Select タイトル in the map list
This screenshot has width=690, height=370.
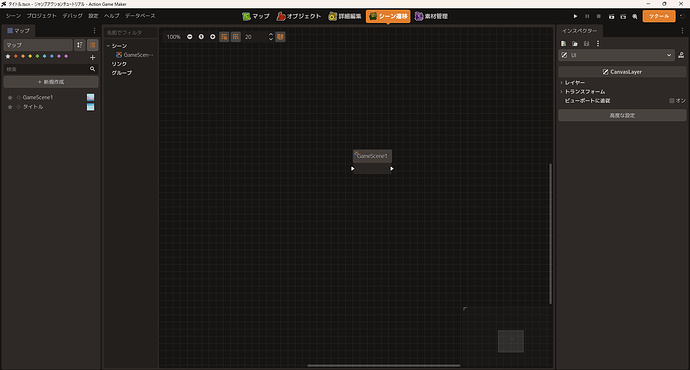[33, 107]
